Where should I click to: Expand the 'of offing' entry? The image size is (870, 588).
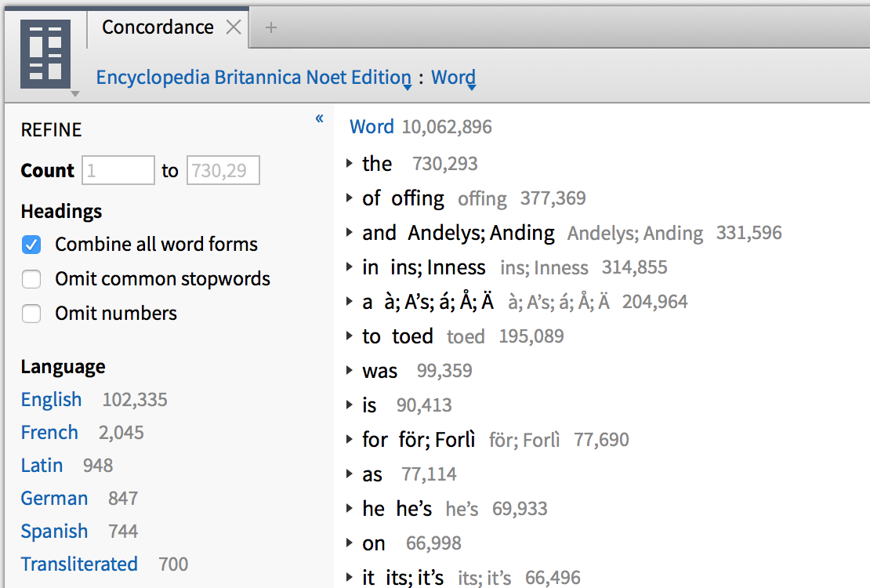tap(349, 198)
